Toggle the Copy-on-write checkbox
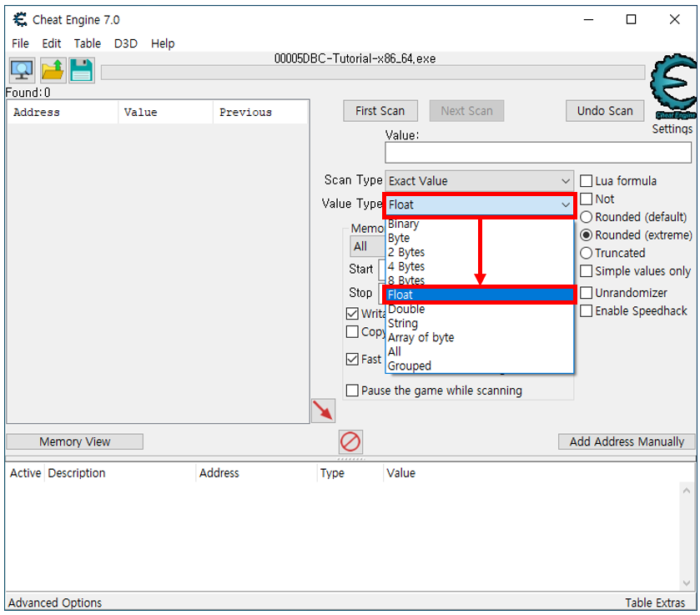This screenshot has height=615, width=700. [x=352, y=332]
